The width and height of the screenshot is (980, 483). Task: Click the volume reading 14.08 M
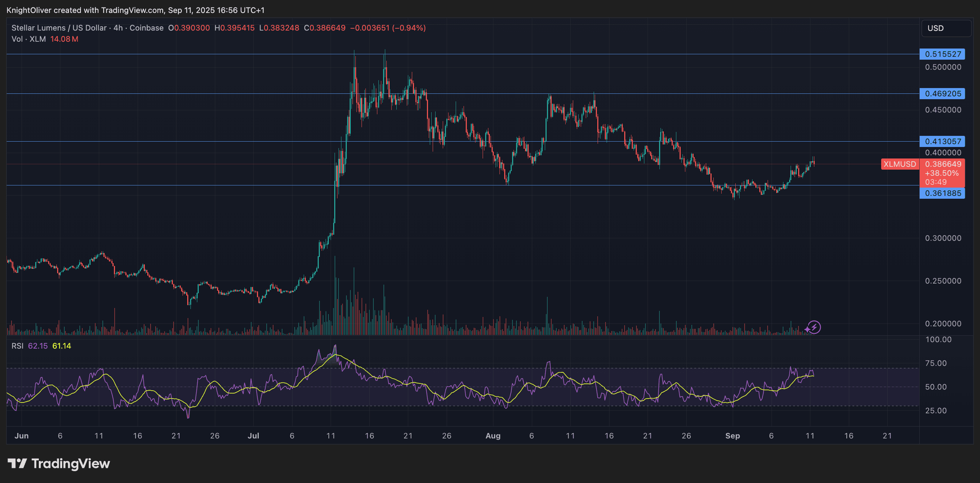click(x=64, y=39)
